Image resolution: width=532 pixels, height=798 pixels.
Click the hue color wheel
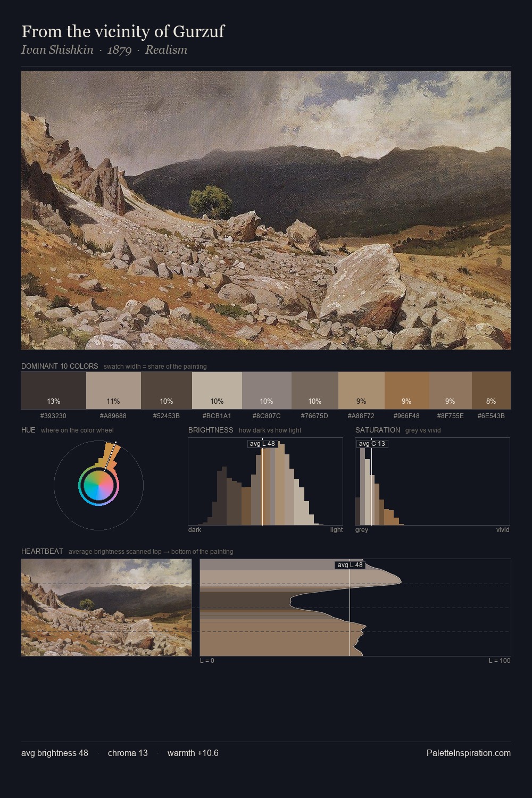98,485
